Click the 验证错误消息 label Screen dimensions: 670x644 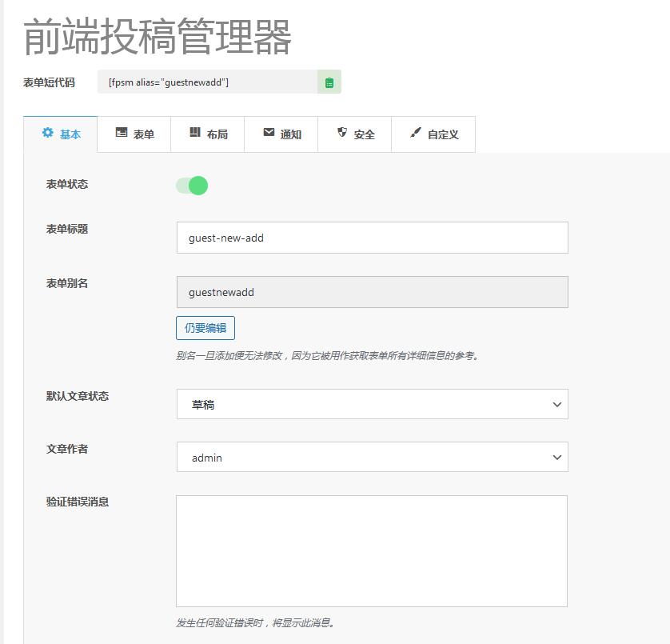pos(78,502)
